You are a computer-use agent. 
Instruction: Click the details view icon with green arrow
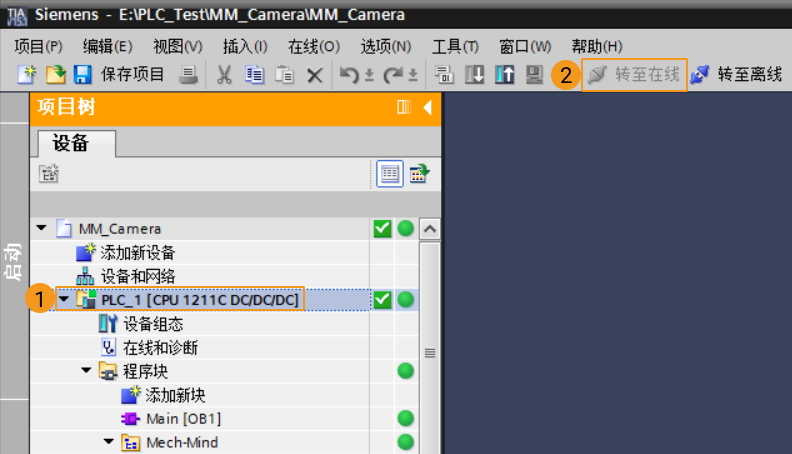[419, 174]
